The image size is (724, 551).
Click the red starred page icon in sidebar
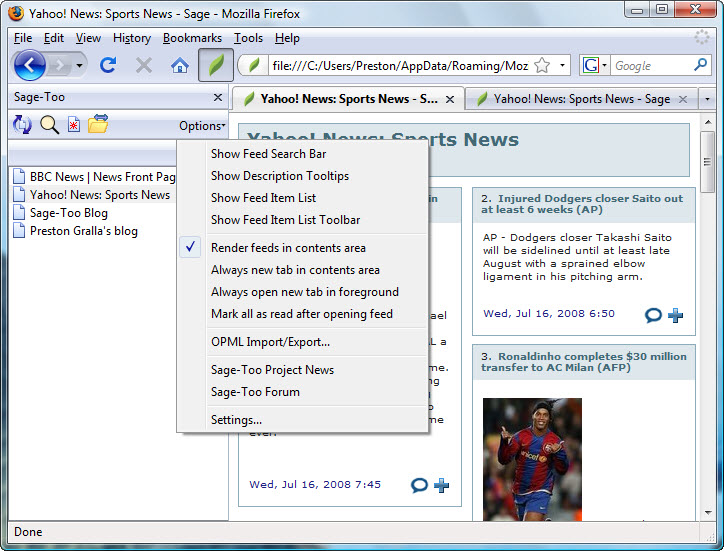tap(74, 125)
